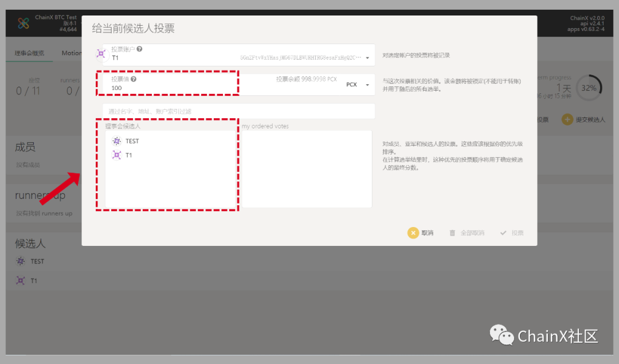Click the ChainX v2.0.0 version text

pos(587,18)
